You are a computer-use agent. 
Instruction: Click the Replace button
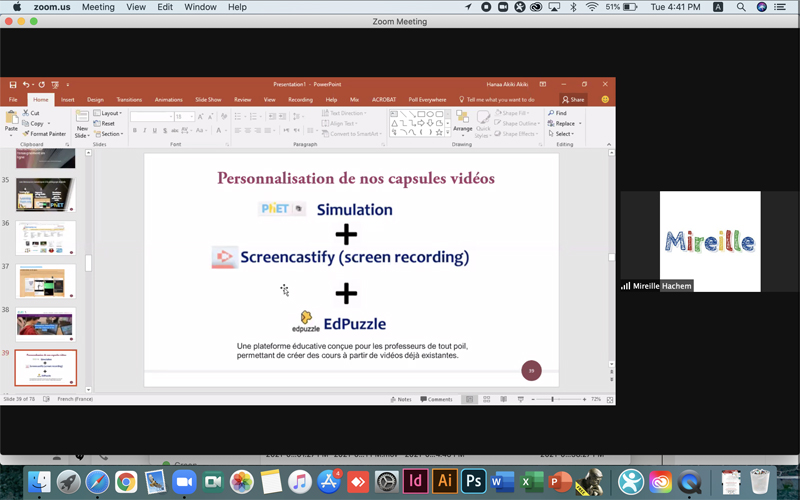[564, 123]
